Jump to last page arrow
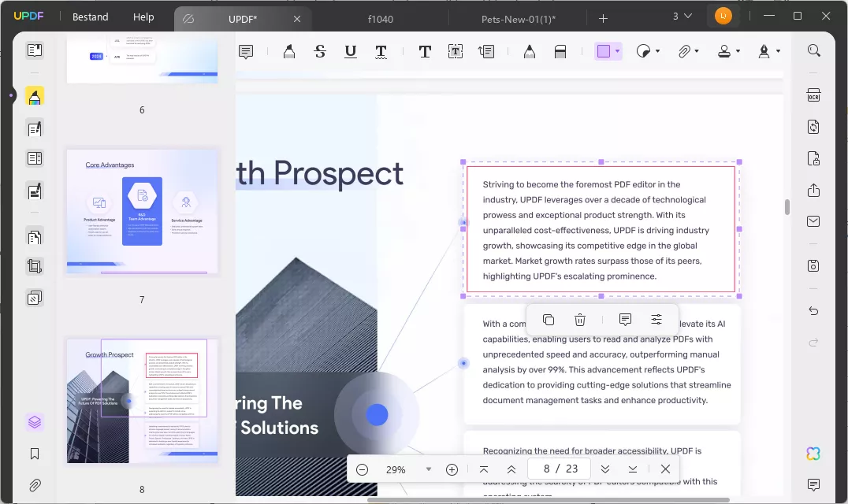Image resolution: width=848 pixels, height=504 pixels. click(x=633, y=469)
